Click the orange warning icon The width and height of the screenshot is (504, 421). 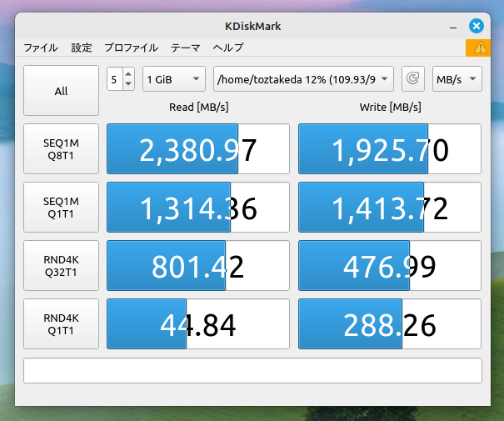point(478,48)
